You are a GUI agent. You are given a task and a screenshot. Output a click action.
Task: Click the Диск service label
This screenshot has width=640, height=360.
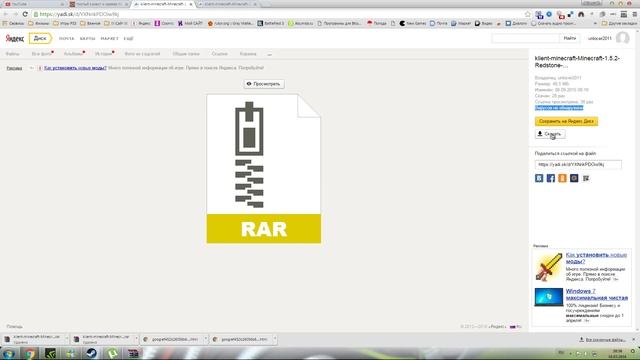click(40, 38)
